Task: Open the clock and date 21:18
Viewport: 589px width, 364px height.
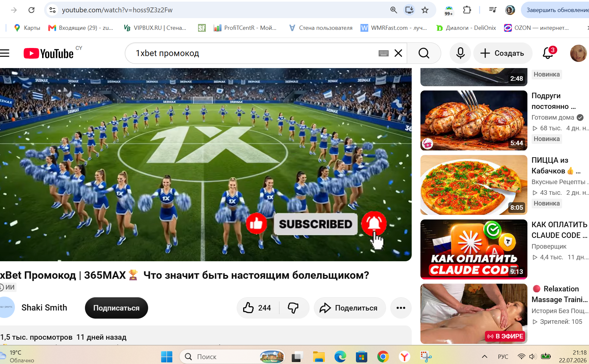Action: (573, 356)
